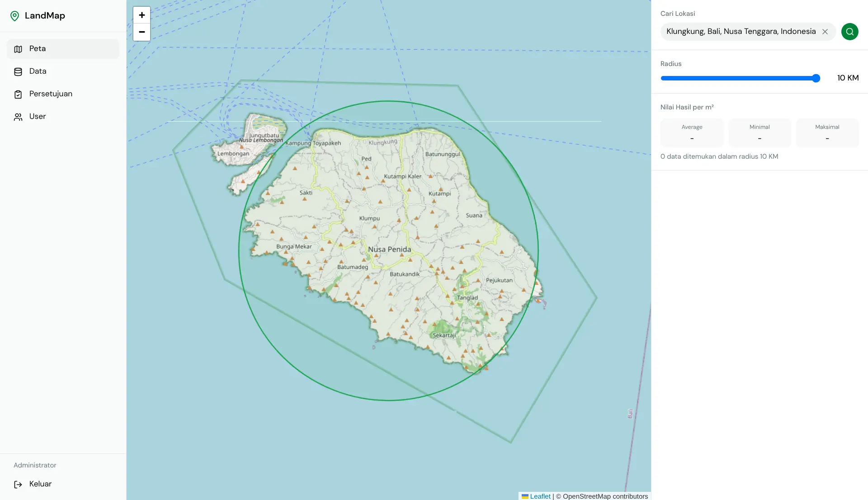Image resolution: width=868 pixels, height=500 pixels.
Task: Click the Radius slider track
Action: coord(741,78)
